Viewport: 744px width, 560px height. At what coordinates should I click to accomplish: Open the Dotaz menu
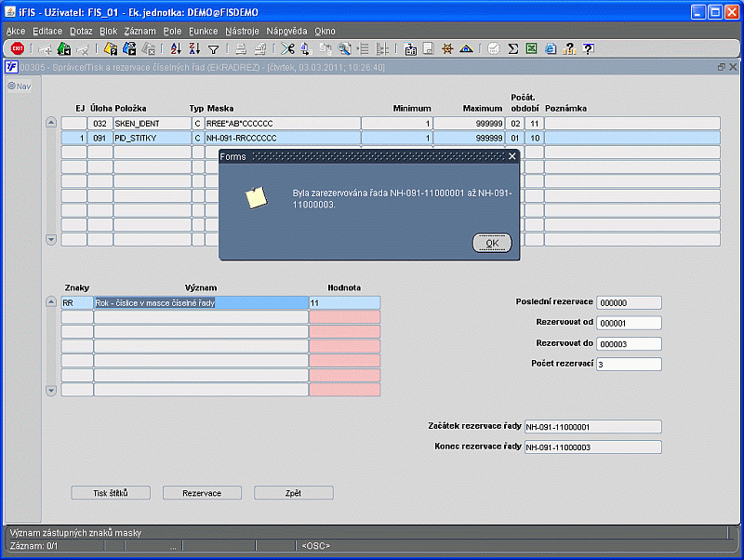[x=81, y=32]
